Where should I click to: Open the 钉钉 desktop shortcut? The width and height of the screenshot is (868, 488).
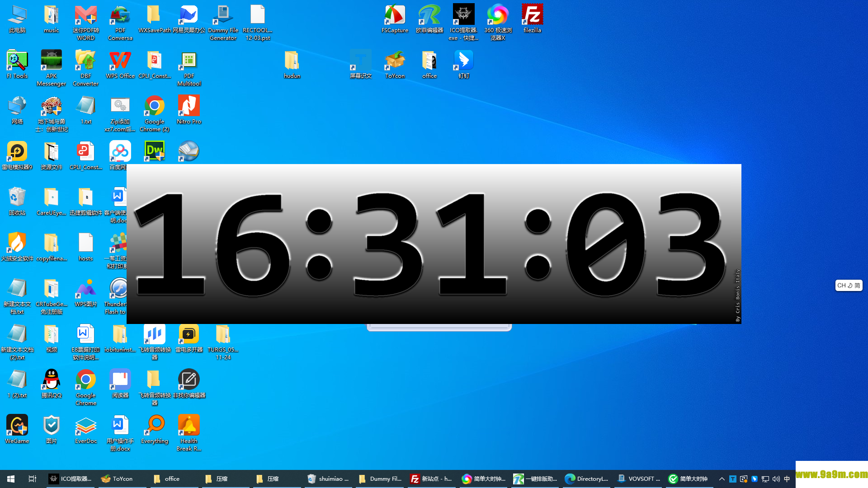click(463, 65)
